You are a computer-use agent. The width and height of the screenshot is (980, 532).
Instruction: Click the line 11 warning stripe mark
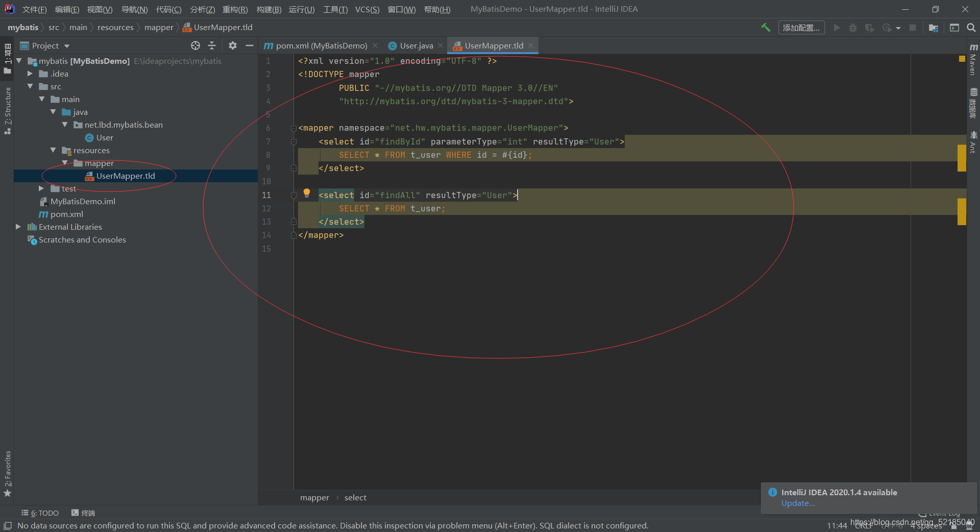click(x=962, y=211)
